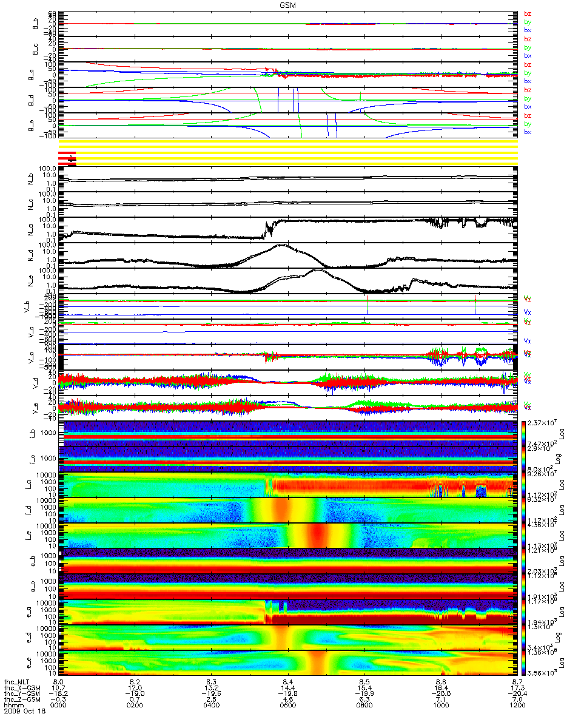Select the B_c panel axis label
564x728 pixels.
pos(36,50)
